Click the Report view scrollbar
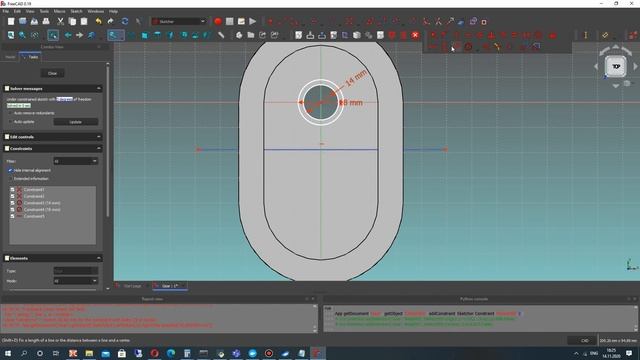 (315, 318)
